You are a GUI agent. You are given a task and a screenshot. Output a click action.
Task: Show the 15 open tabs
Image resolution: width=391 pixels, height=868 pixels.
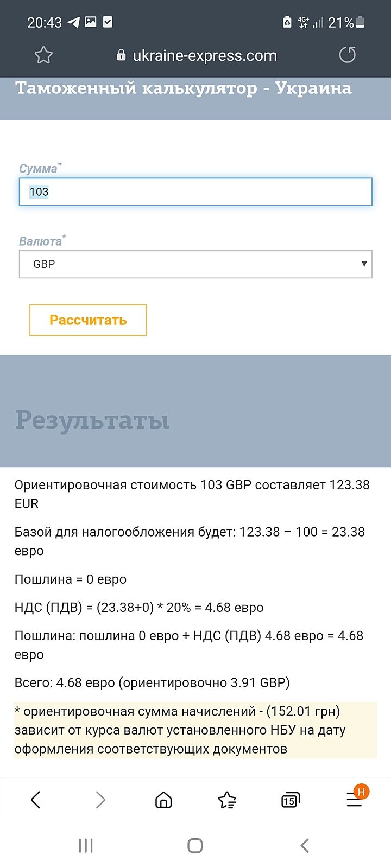(x=291, y=800)
